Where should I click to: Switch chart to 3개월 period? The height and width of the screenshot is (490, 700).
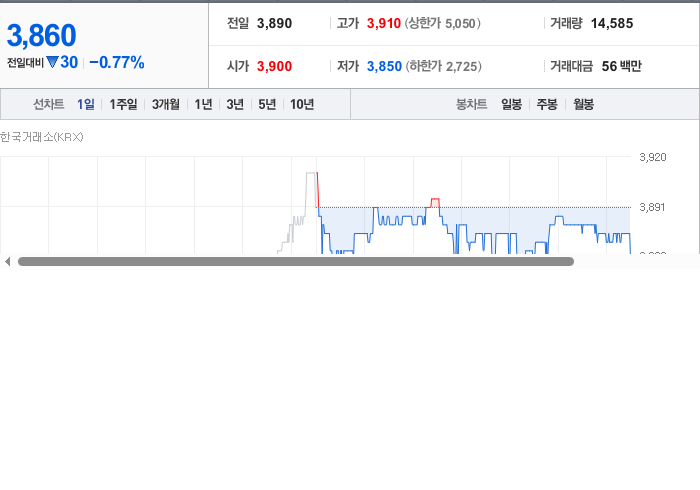point(166,104)
